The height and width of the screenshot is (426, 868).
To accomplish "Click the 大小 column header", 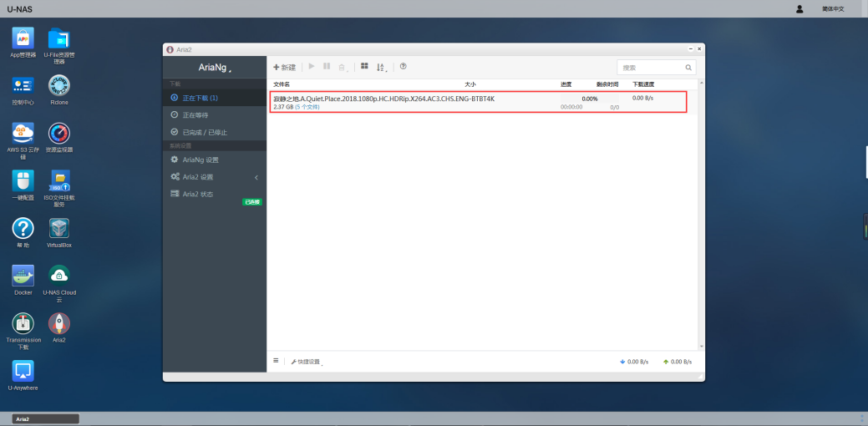I will click(470, 84).
